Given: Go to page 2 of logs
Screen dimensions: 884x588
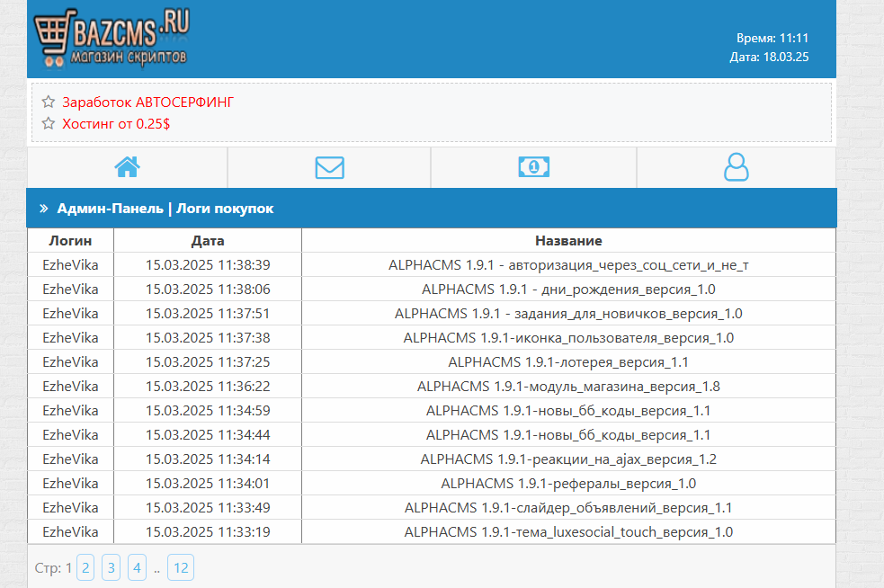Looking at the screenshot, I should 85,567.
